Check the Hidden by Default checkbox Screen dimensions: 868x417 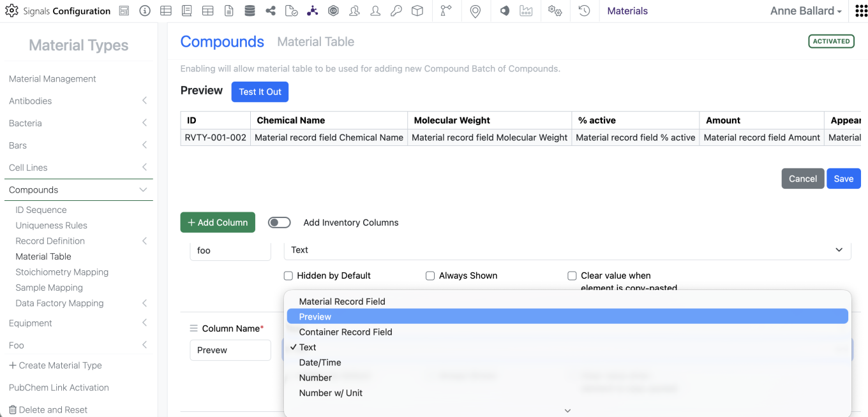pyautogui.click(x=288, y=276)
